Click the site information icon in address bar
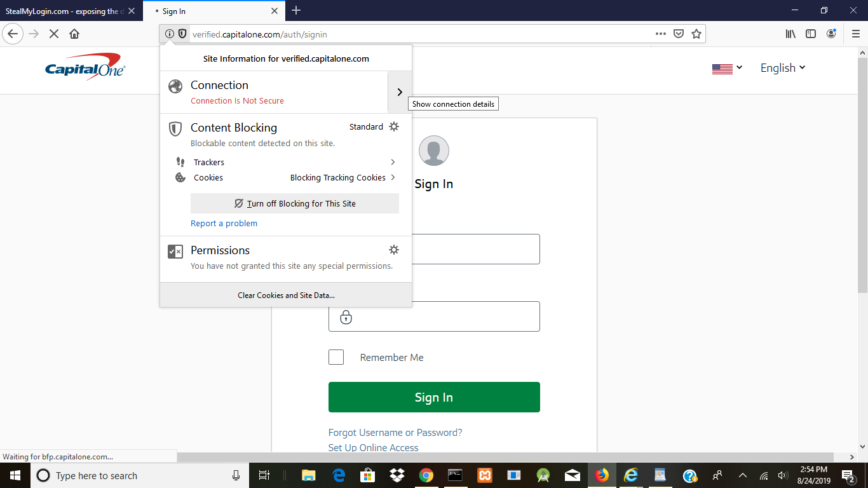Screen dimensions: 868x488 pyautogui.click(x=169, y=34)
